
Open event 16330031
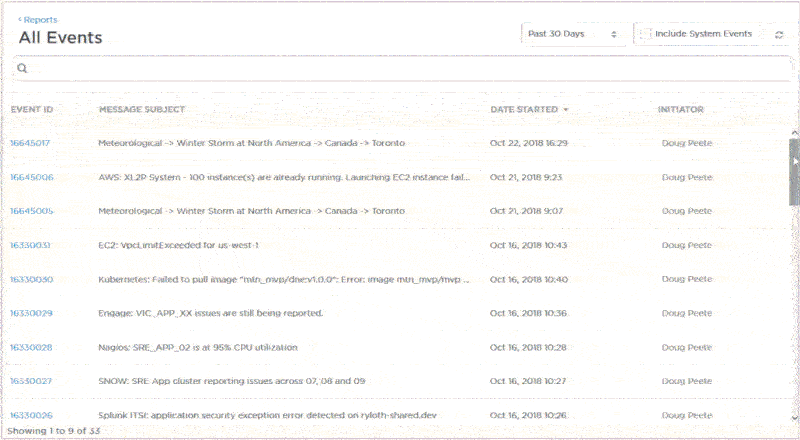pyautogui.click(x=31, y=245)
